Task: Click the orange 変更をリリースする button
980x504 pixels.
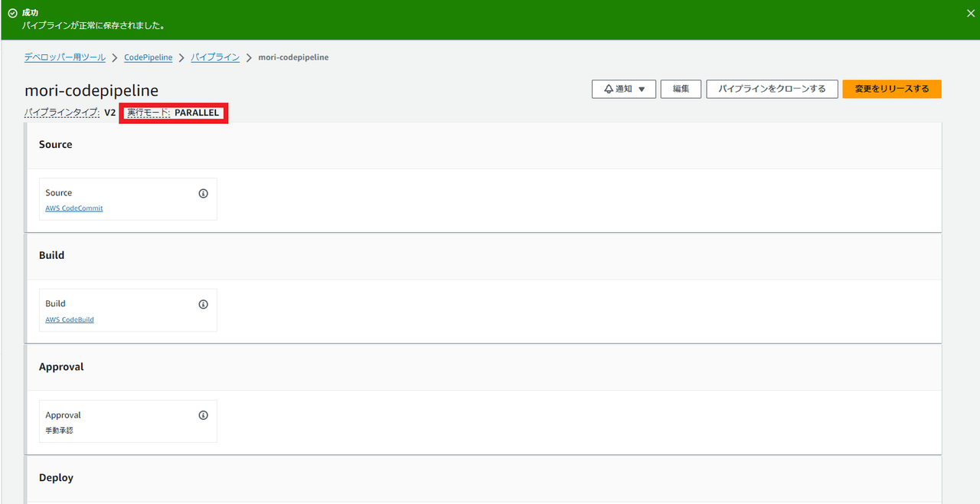Action: tap(892, 89)
